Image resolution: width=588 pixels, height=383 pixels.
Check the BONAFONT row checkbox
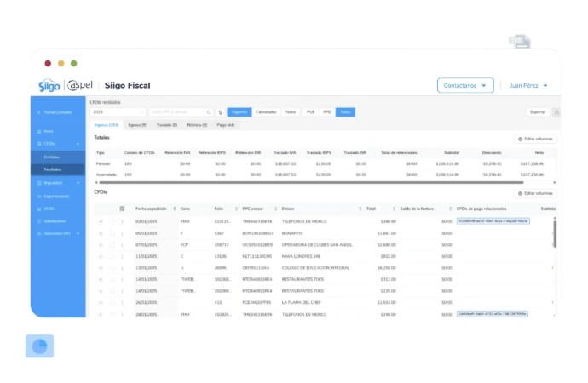[112, 232]
